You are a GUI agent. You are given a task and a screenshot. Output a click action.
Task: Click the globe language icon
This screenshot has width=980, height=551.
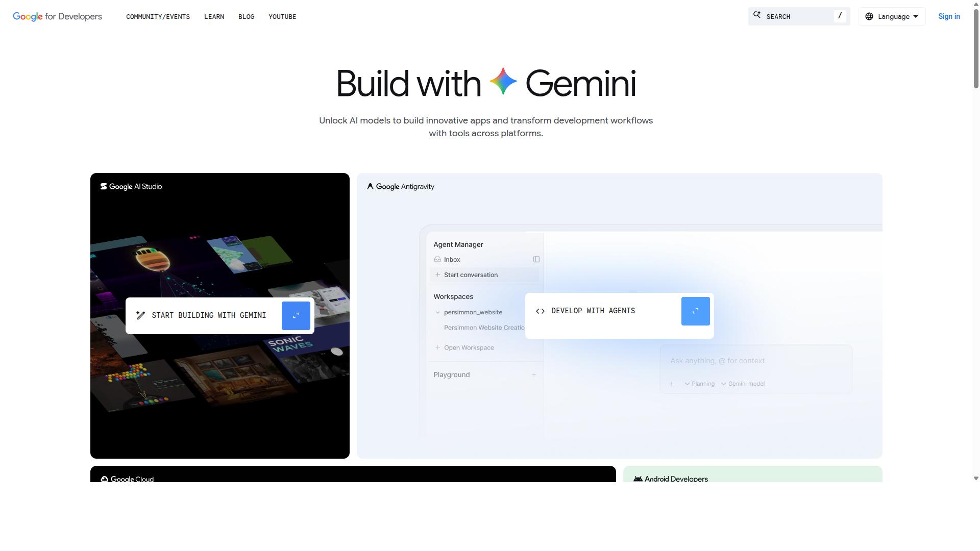pyautogui.click(x=869, y=16)
